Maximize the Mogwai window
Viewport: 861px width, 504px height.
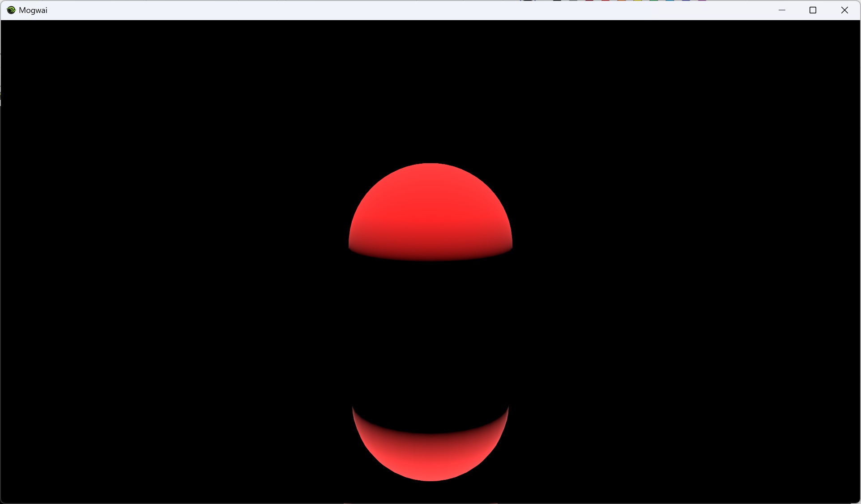point(813,10)
